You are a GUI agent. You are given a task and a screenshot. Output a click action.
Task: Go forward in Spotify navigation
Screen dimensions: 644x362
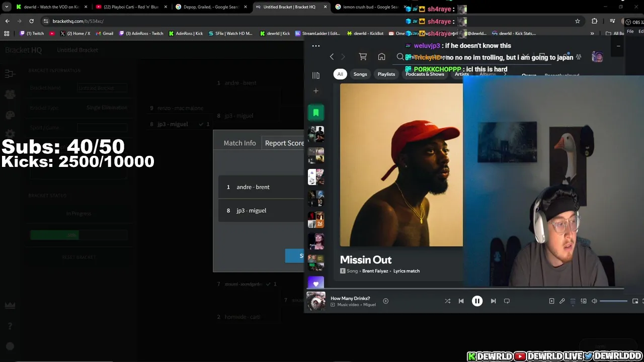(343, 57)
